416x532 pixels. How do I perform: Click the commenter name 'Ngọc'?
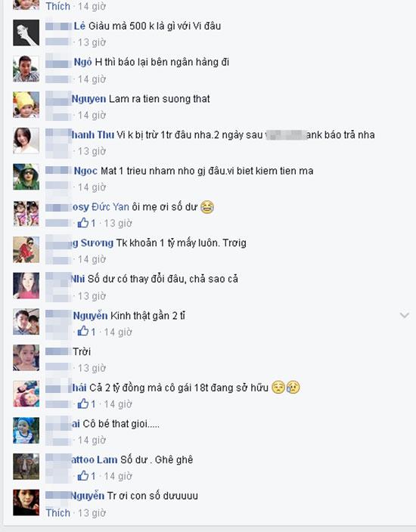(85, 171)
